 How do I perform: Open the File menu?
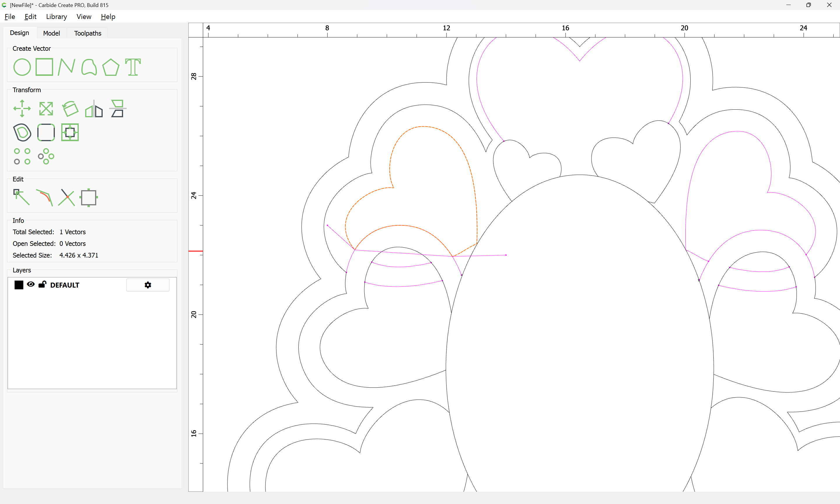[10, 17]
